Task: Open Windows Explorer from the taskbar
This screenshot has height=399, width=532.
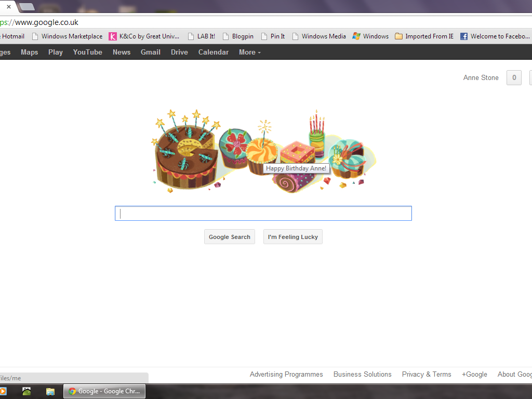Action: pos(50,392)
